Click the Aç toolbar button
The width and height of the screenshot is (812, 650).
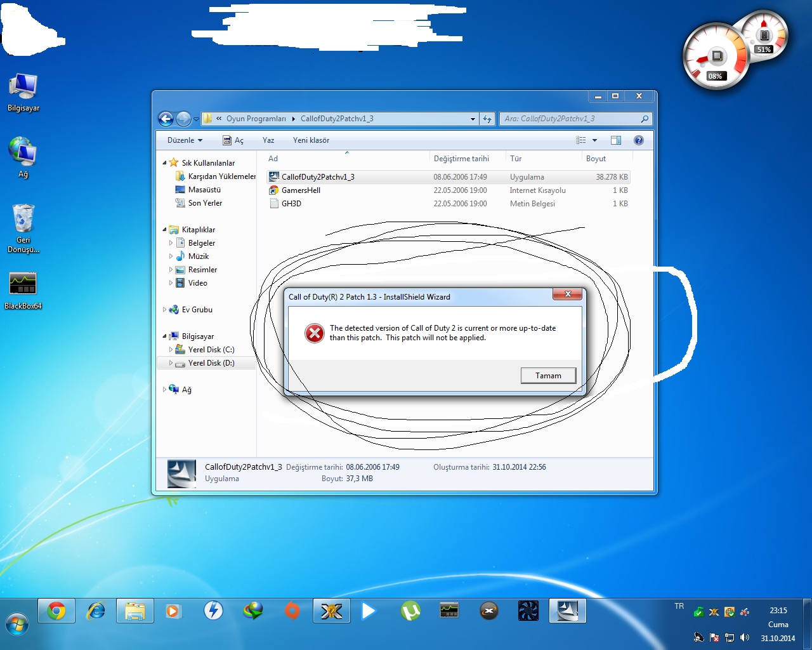tap(233, 140)
